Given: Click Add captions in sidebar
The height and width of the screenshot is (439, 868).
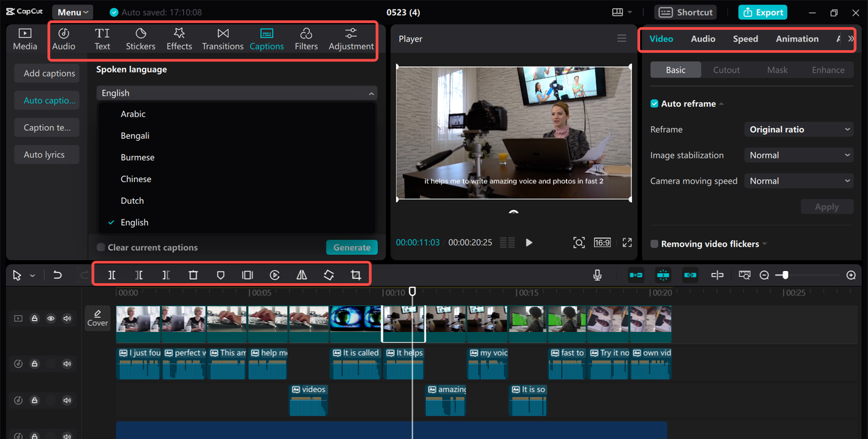Looking at the screenshot, I should 47,73.
